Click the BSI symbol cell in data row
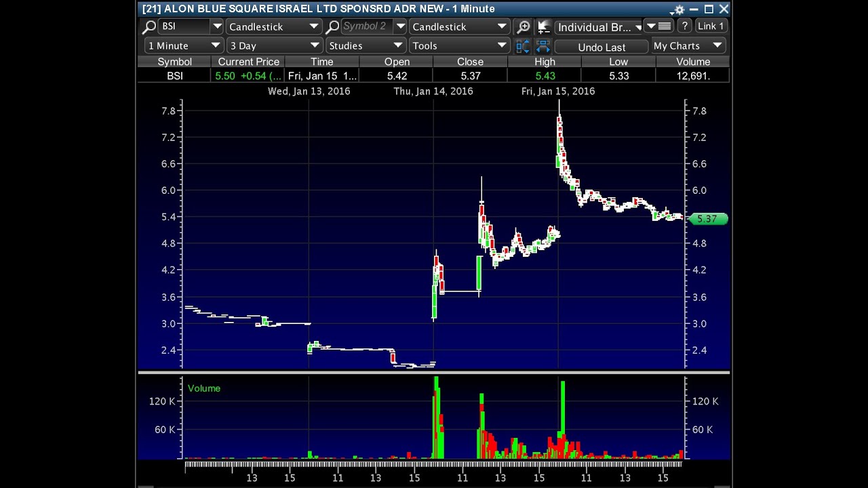Viewport: 868px width, 488px height. [174, 76]
